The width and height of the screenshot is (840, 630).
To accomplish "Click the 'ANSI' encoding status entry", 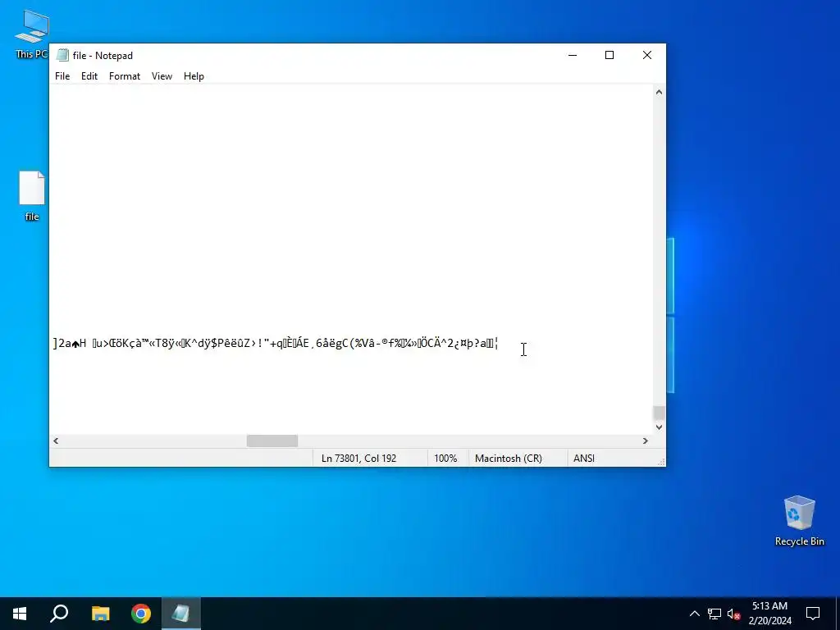I will point(584,459).
